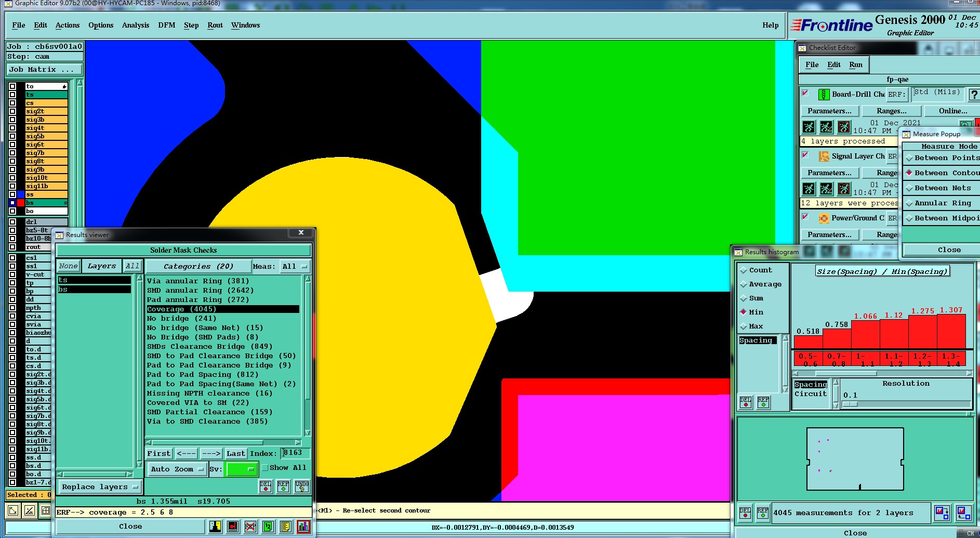This screenshot has width=980, height=538.
Task: Click first running-man icon under Signal Layer Check
Action: tap(809, 189)
